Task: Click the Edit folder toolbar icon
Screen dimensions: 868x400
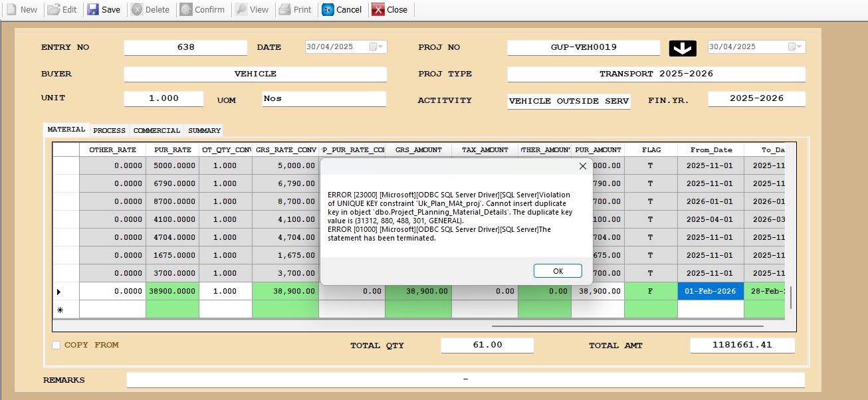Action: tap(53, 10)
